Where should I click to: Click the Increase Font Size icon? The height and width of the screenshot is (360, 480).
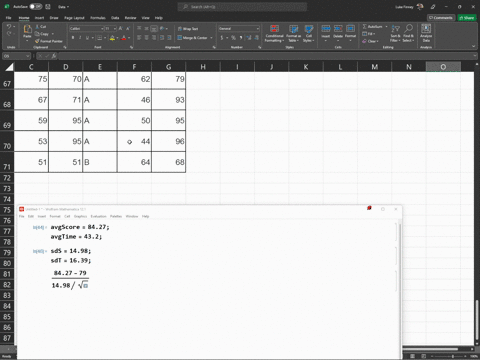(x=121, y=29)
